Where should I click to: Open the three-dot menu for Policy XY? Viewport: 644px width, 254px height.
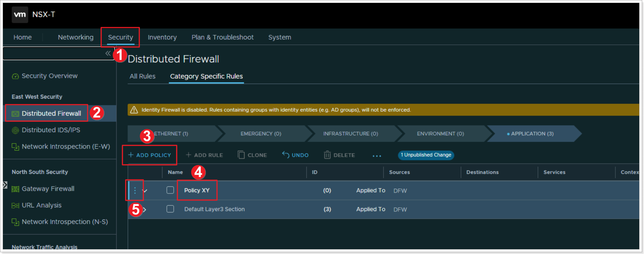135,190
